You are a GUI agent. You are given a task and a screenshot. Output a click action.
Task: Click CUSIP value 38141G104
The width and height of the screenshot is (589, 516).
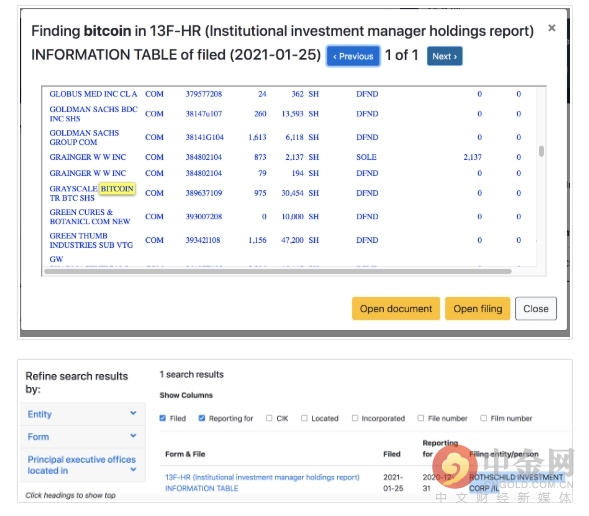204,137
